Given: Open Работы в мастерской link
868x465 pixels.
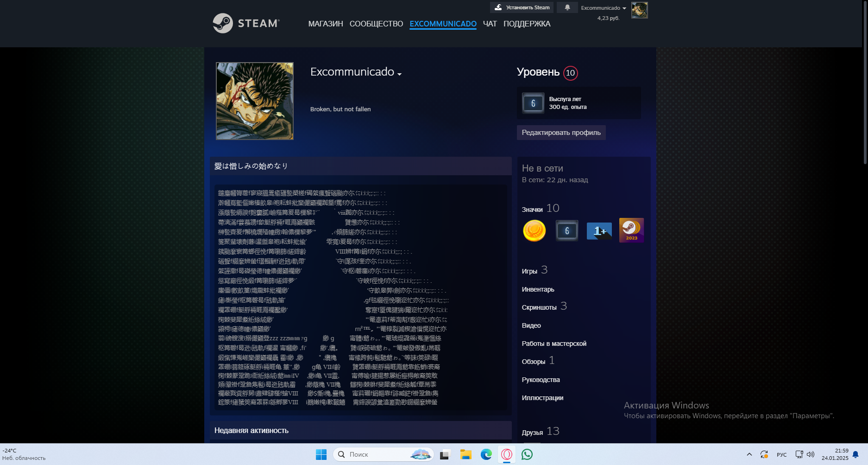Looking at the screenshot, I should [554, 344].
